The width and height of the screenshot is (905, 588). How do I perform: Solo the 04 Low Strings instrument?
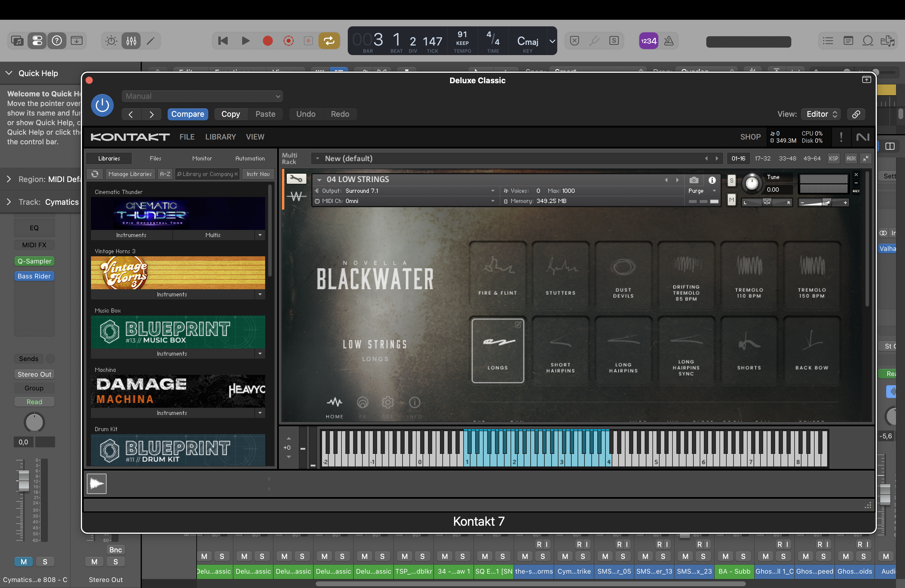(732, 181)
